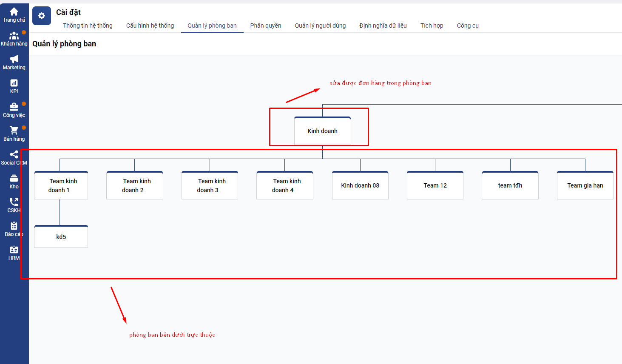Click the Marketing megaphone icon
The width and height of the screenshot is (622, 364).
tap(14, 60)
